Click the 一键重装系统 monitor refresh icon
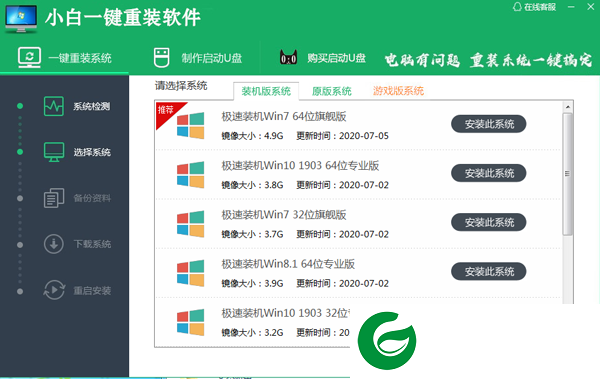This screenshot has height=379, width=600. click(x=29, y=57)
